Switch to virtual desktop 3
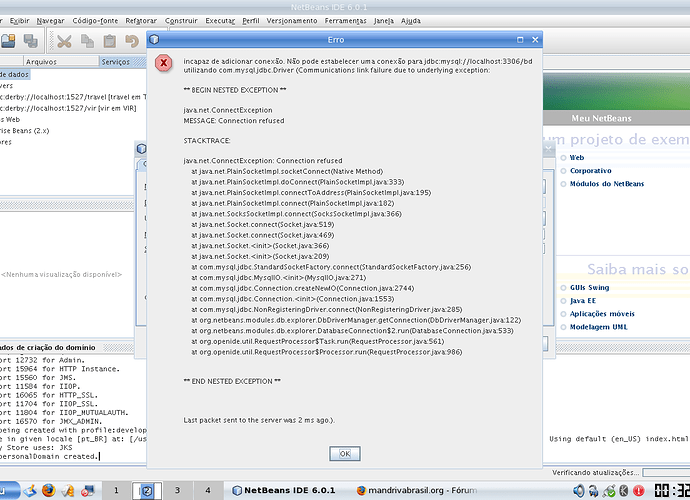Image resolution: width=690 pixels, height=500 pixels. (x=177, y=490)
